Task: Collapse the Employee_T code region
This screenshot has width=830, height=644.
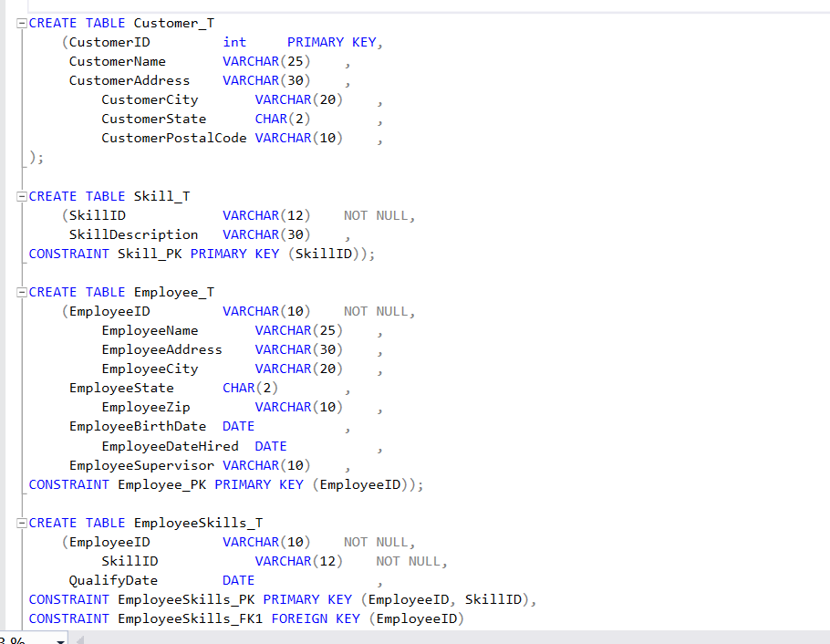Action: point(20,291)
